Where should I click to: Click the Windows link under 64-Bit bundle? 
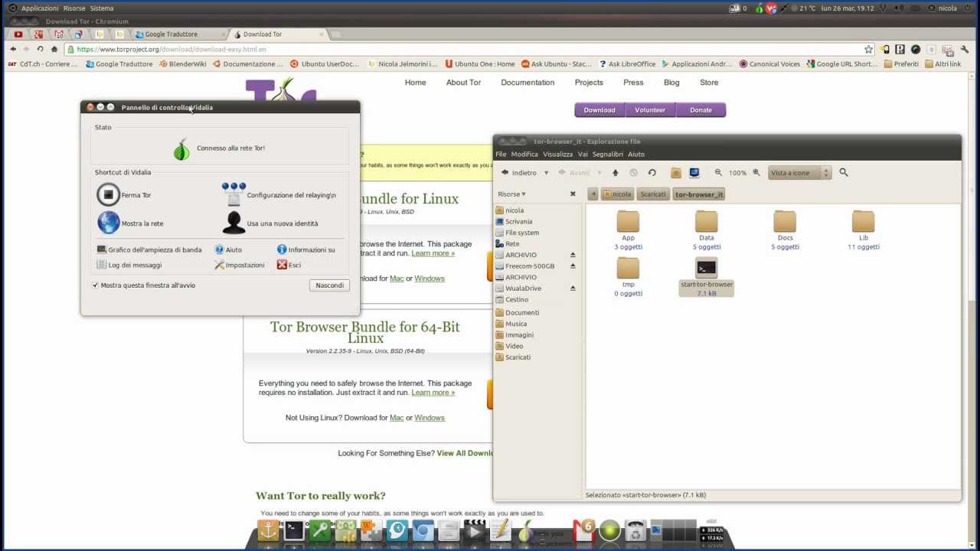(x=430, y=418)
